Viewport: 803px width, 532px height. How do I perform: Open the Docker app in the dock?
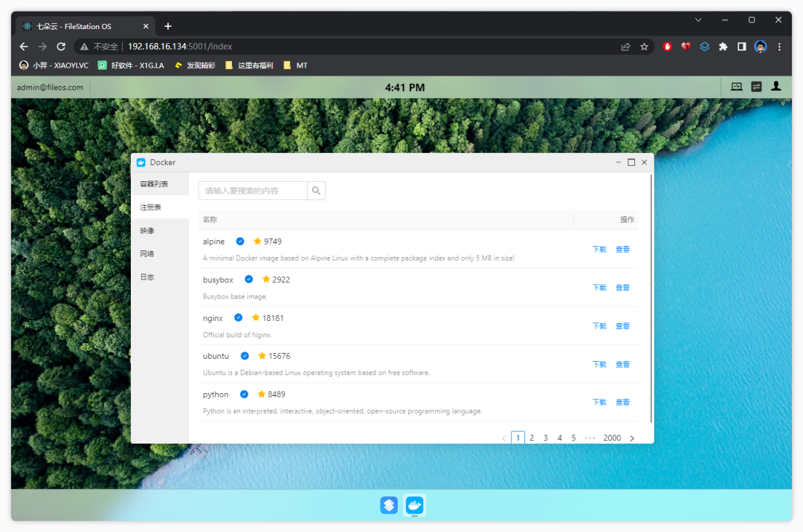click(x=414, y=505)
